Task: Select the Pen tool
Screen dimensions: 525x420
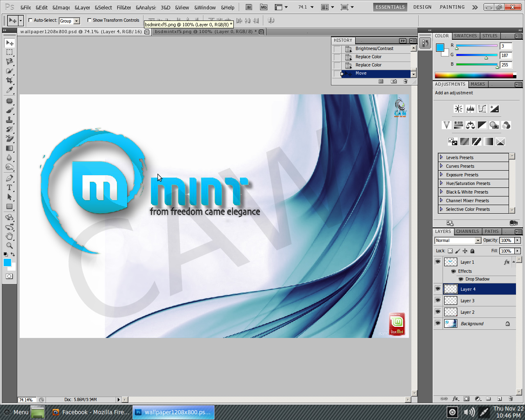Action: coord(9,178)
